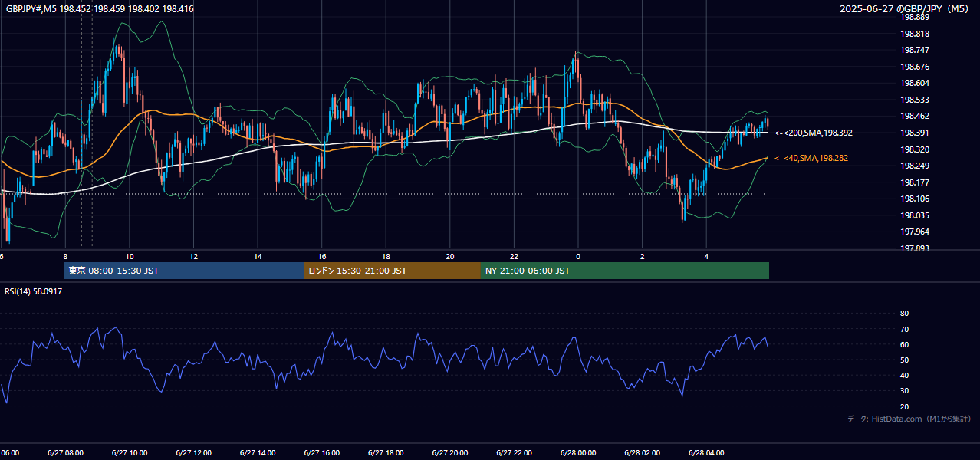Click the 6/28 04:00 date label
Screen dimensions: 980x460
coord(706,452)
